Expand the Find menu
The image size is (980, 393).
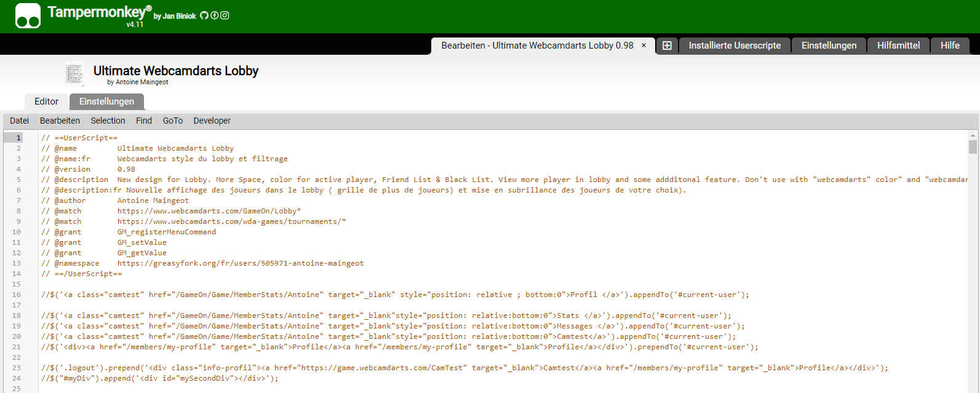point(144,121)
